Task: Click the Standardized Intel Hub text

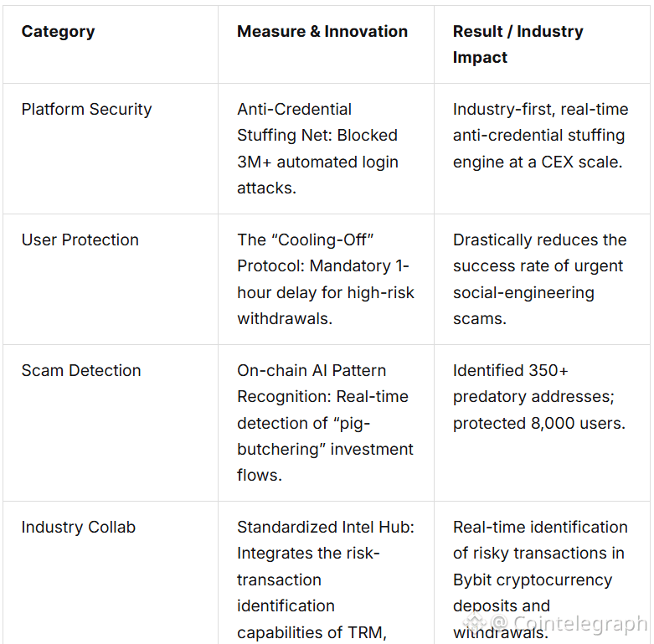Action: click(x=326, y=528)
